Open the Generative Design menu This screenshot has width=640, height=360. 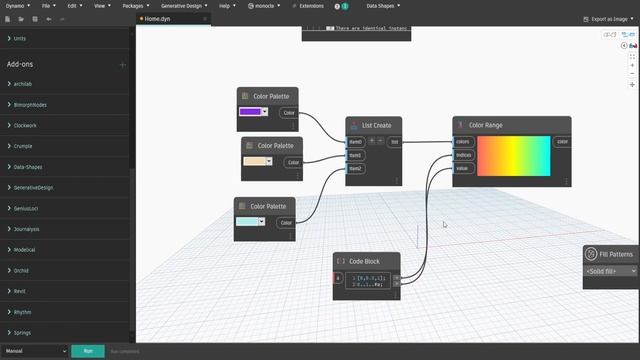[184, 6]
